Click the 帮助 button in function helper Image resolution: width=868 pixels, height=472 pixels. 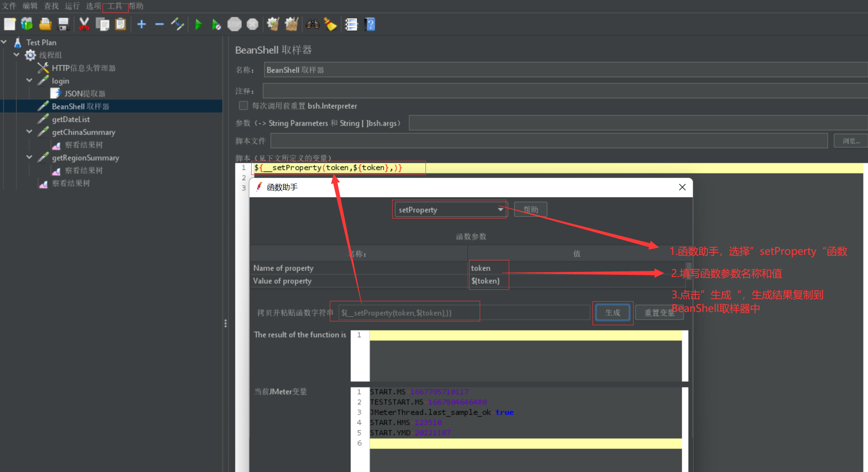(x=531, y=210)
